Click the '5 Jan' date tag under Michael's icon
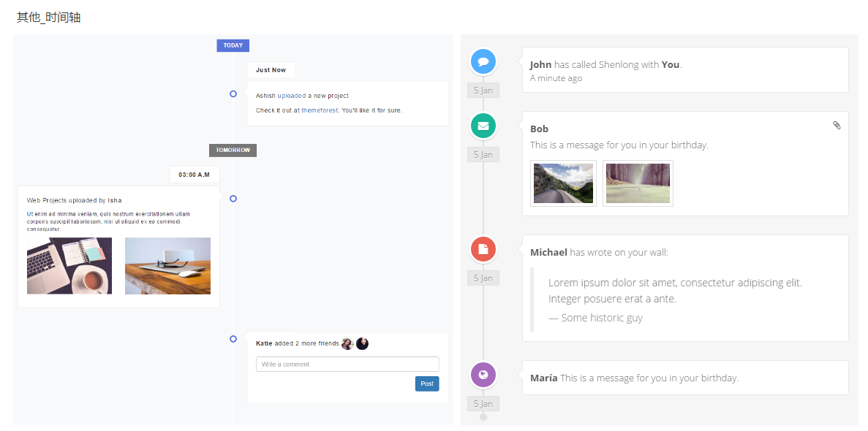Viewport: 868px width, 431px height. pyautogui.click(x=483, y=278)
